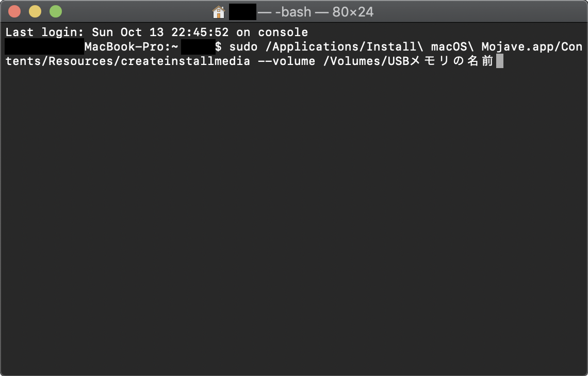588x376 pixels.
Task: Click the home folder icon in title bar
Action: tap(218, 12)
